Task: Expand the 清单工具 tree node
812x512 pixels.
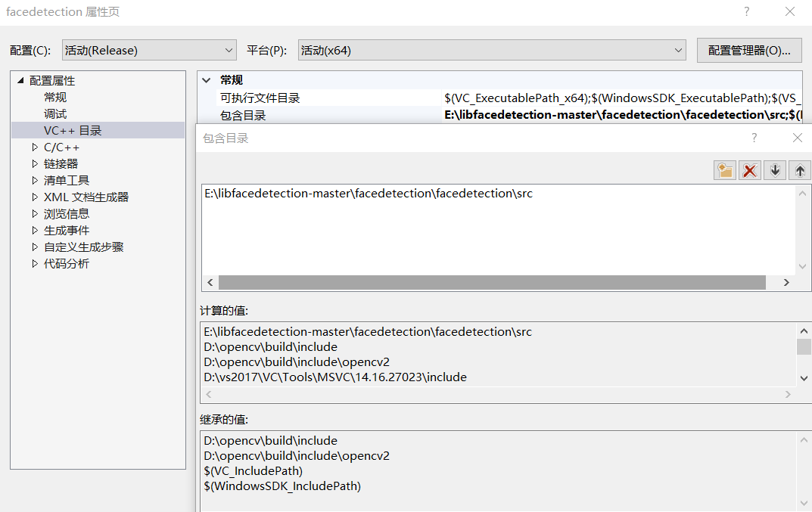Action: tap(35, 181)
